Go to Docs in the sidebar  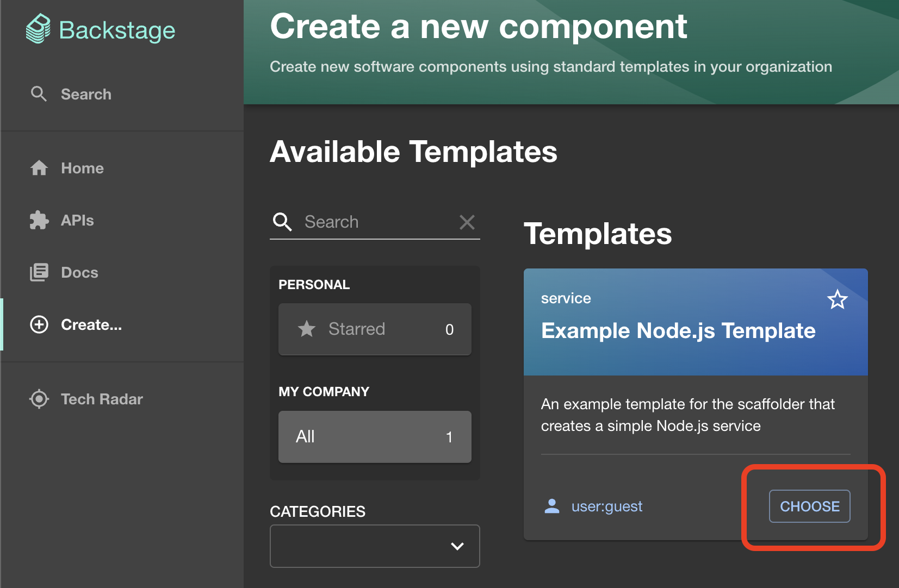79,272
